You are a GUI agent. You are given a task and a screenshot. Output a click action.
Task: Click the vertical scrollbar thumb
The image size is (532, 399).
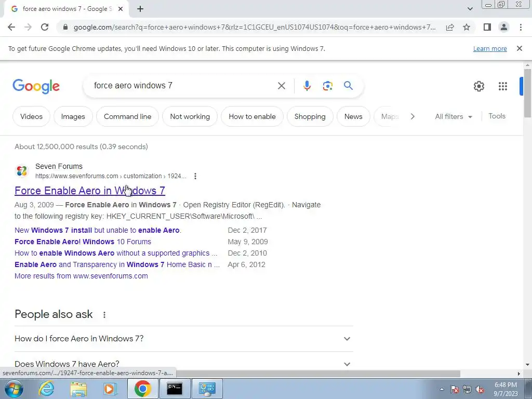(527, 94)
